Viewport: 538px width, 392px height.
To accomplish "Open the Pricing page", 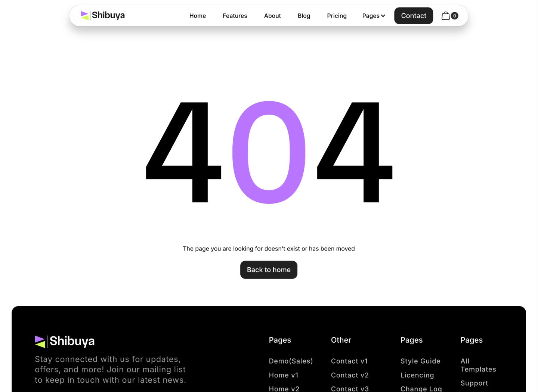I will click(337, 16).
